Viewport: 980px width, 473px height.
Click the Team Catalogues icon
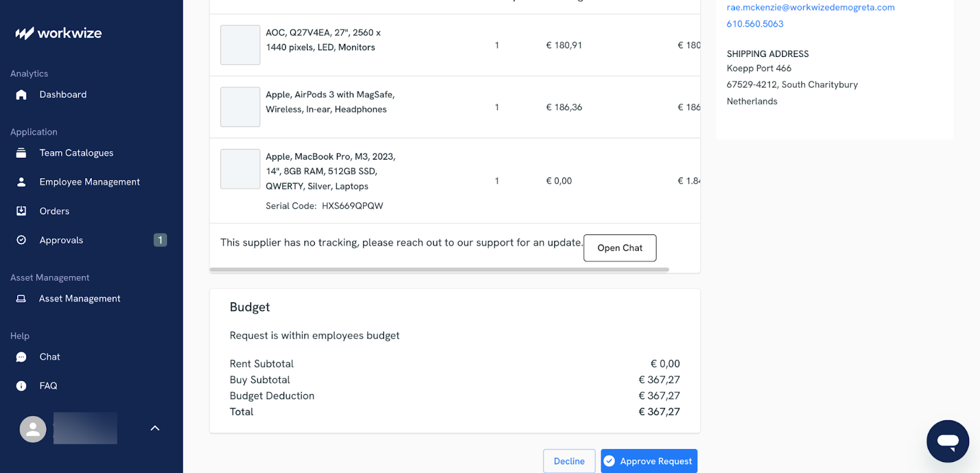[x=21, y=153]
